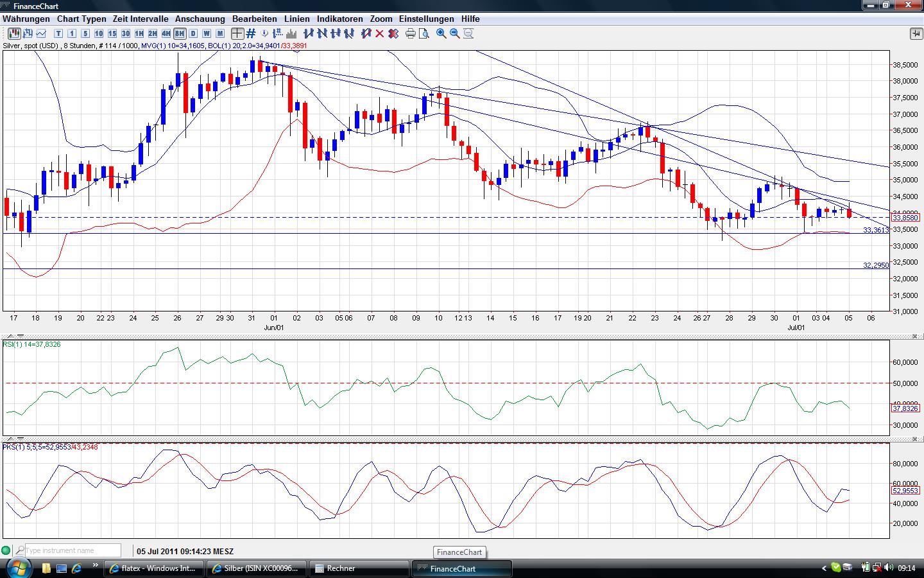The image size is (924, 578).
Task: Switch to the OHLC bar chart icon
Action: (x=28, y=33)
